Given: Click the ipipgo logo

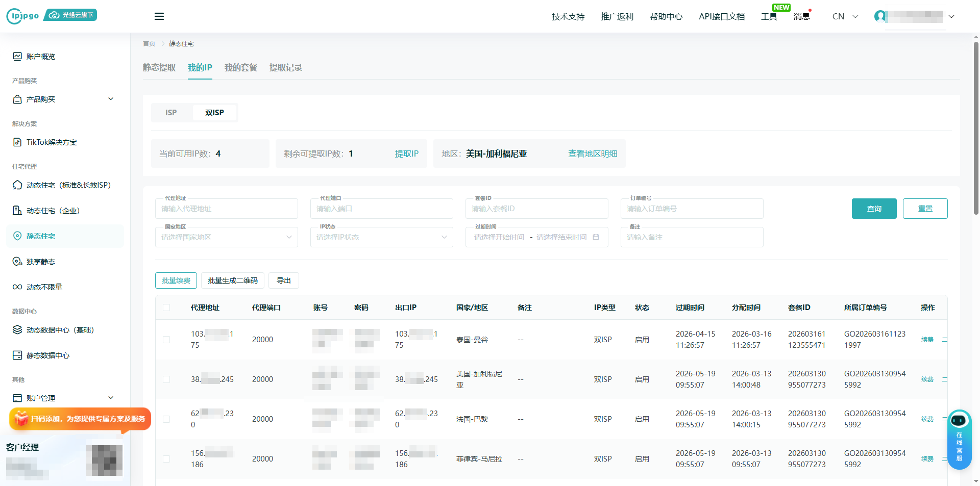Looking at the screenshot, I should tap(23, 16).
